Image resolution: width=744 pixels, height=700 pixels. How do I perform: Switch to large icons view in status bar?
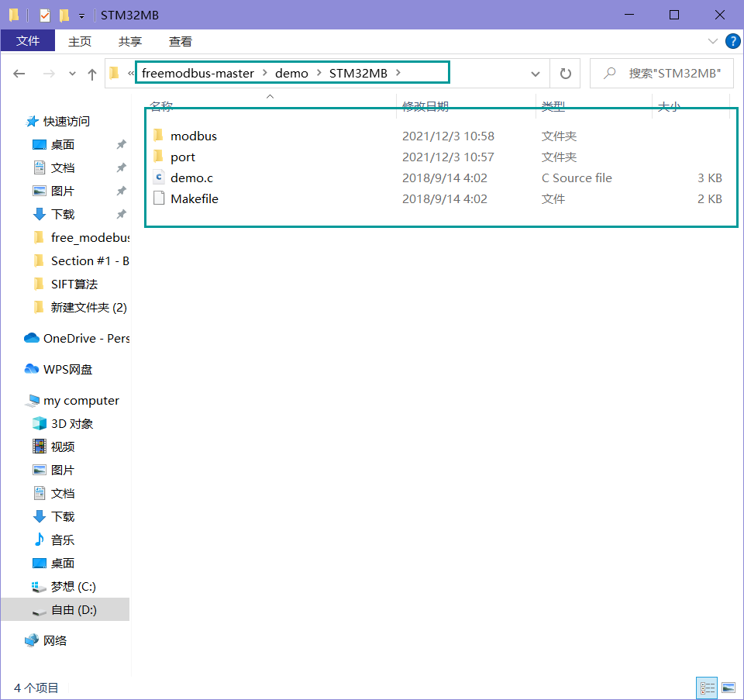click(728, 688)
